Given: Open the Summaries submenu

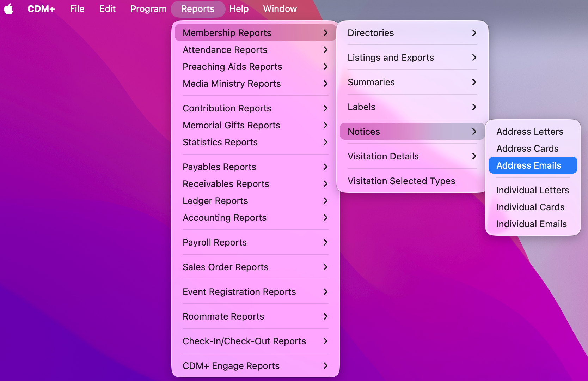Looking at the screenshot, I should point(412,82).
